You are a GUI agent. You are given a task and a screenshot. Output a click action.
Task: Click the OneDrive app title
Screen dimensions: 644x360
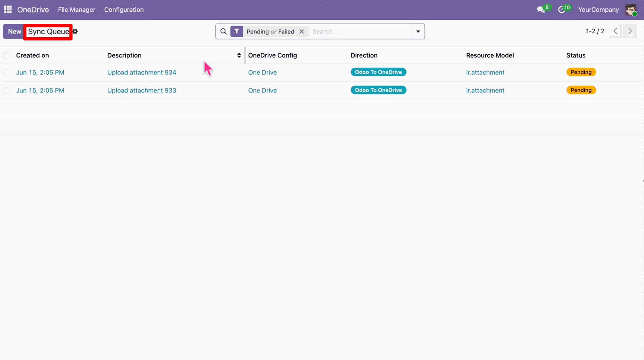33,10
